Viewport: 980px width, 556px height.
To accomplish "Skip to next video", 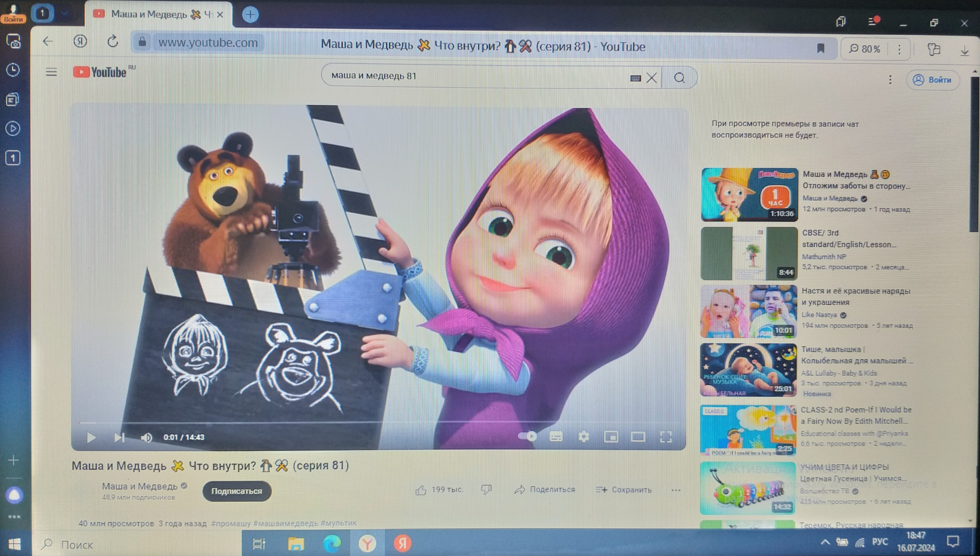I will pos(119,437).
